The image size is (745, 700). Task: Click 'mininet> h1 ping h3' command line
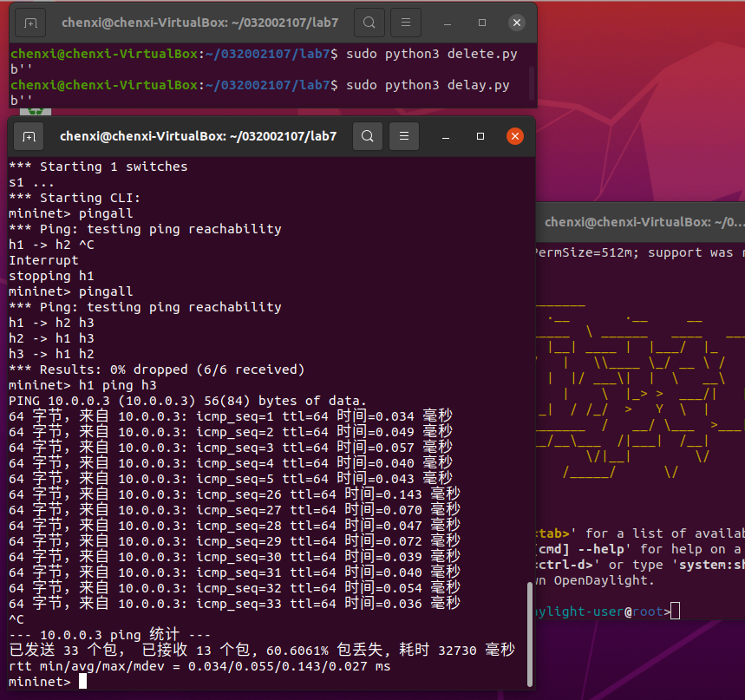click(82, 385)
